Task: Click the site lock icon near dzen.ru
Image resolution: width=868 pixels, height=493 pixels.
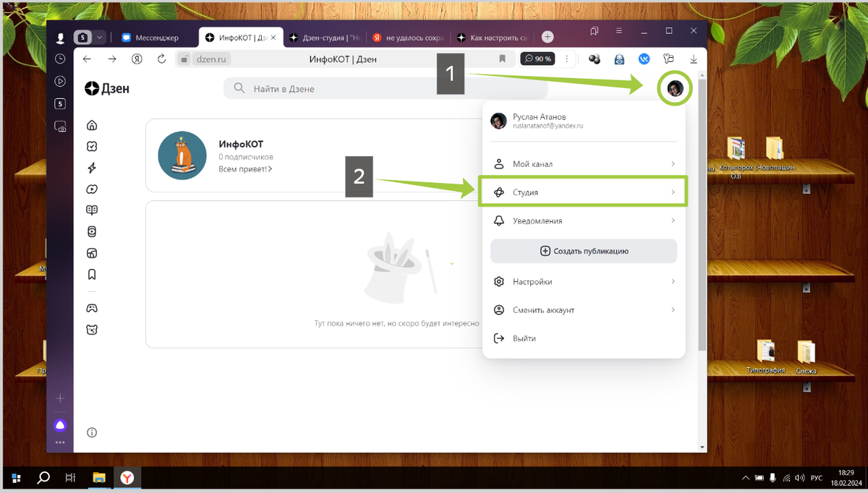Action: pyautogui.click(x=184, y=59)
